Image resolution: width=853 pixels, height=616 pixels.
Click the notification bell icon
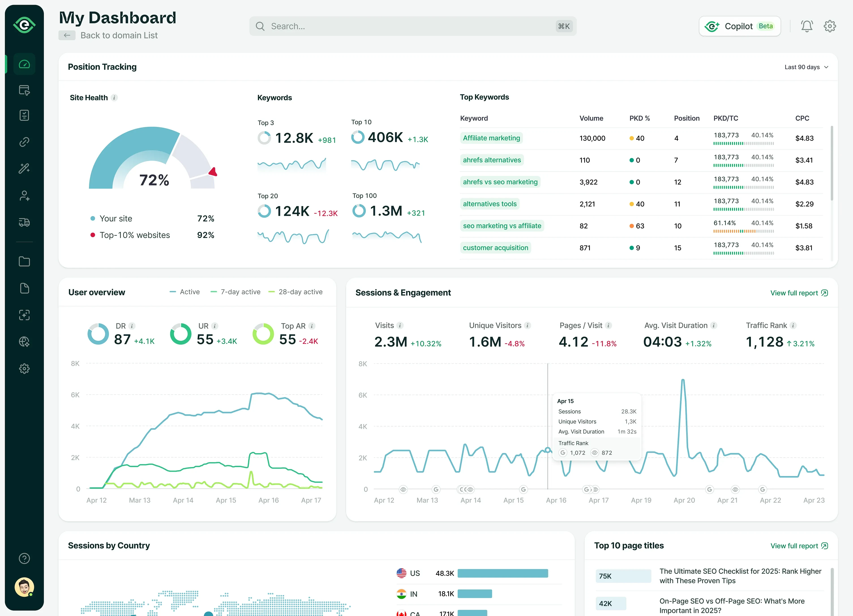click(806, 26)
